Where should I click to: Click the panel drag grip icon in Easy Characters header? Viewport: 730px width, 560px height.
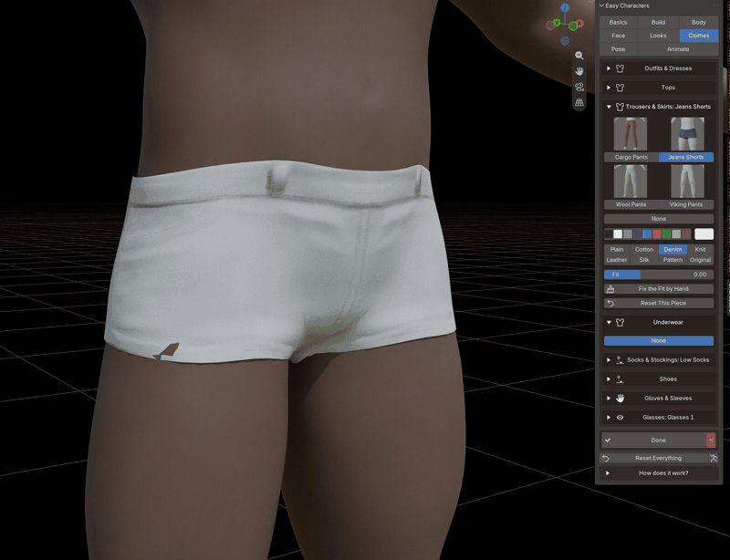pos(715,5)
